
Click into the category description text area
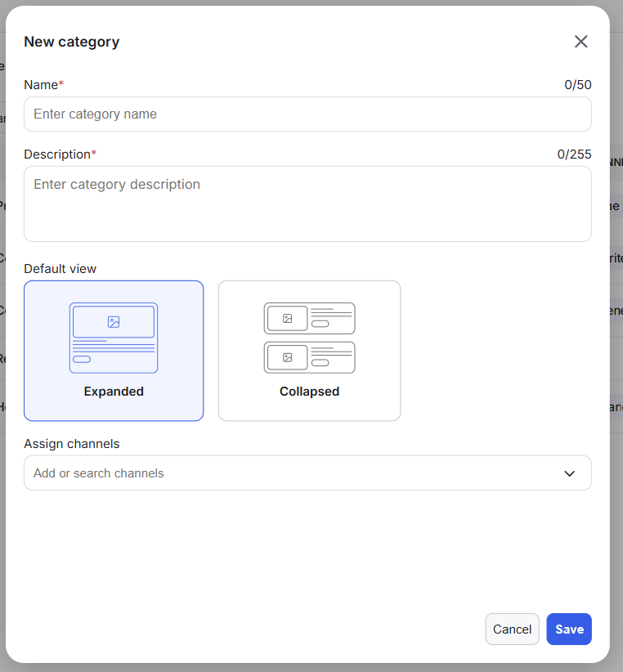[307, 204]
